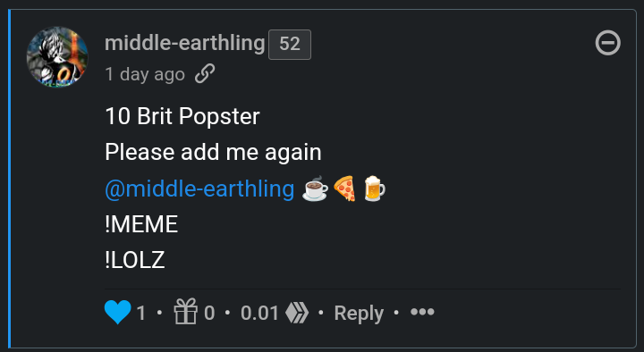
Task: Click the Hive logo next to payout
Action: [x=297, y=313]
